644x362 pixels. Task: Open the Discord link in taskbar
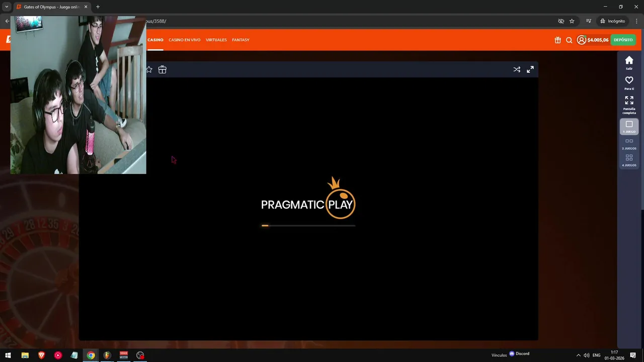click(x=519, y=353)
